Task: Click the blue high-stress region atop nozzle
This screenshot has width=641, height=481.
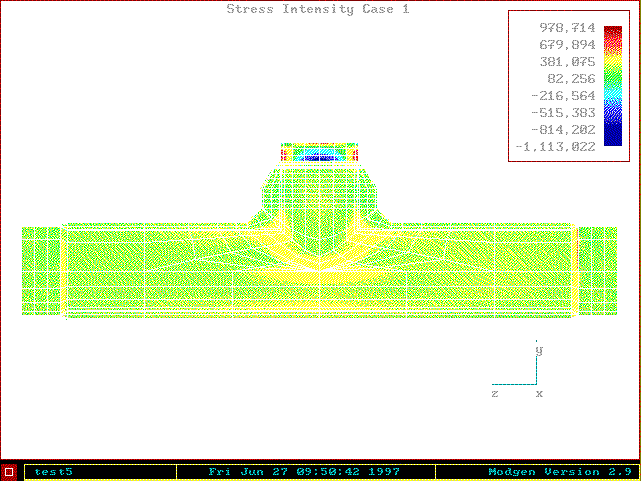Action: [320, 158]
